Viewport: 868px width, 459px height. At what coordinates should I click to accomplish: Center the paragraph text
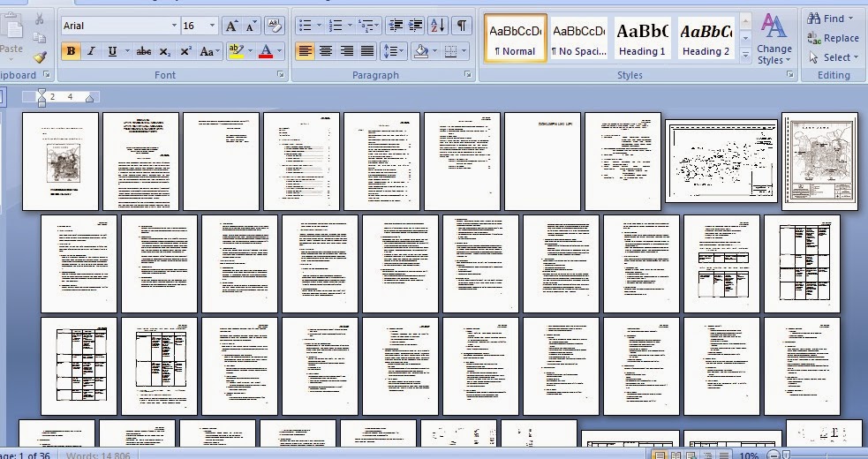click(326, 51)
